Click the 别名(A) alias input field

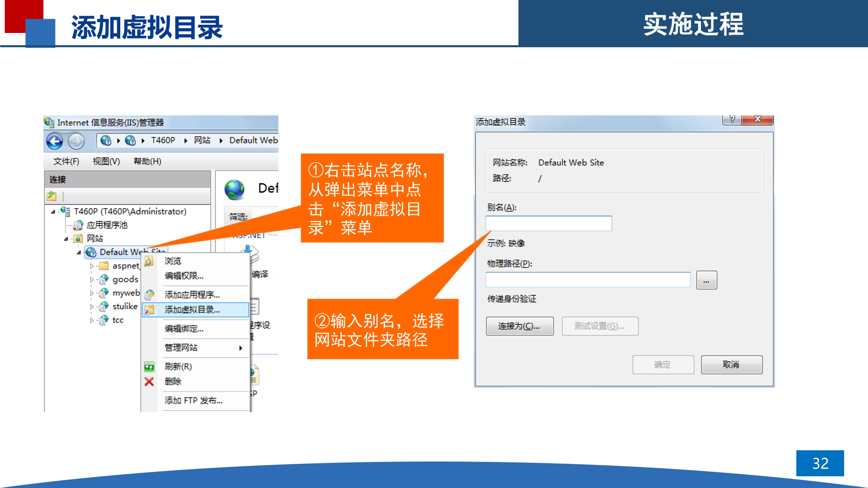tap(548, 224)
